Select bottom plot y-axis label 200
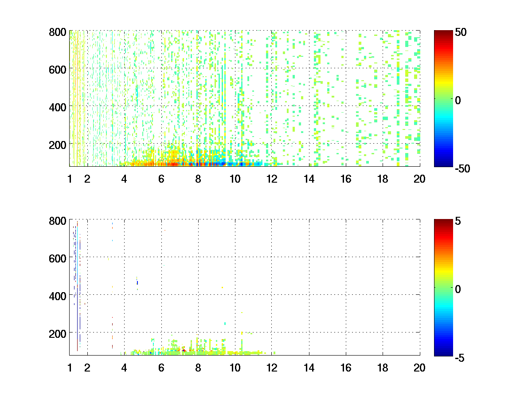The image size is (532, 399). pos(58,333)
